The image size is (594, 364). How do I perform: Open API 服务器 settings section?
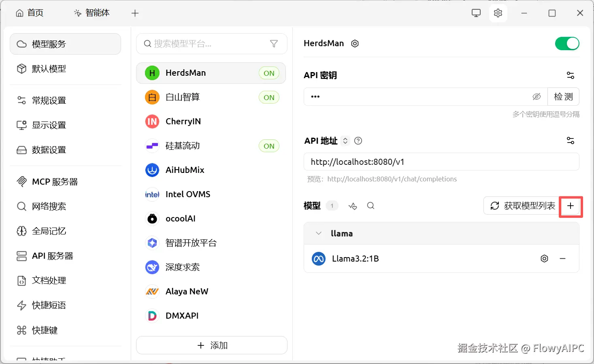coord(65,256)
